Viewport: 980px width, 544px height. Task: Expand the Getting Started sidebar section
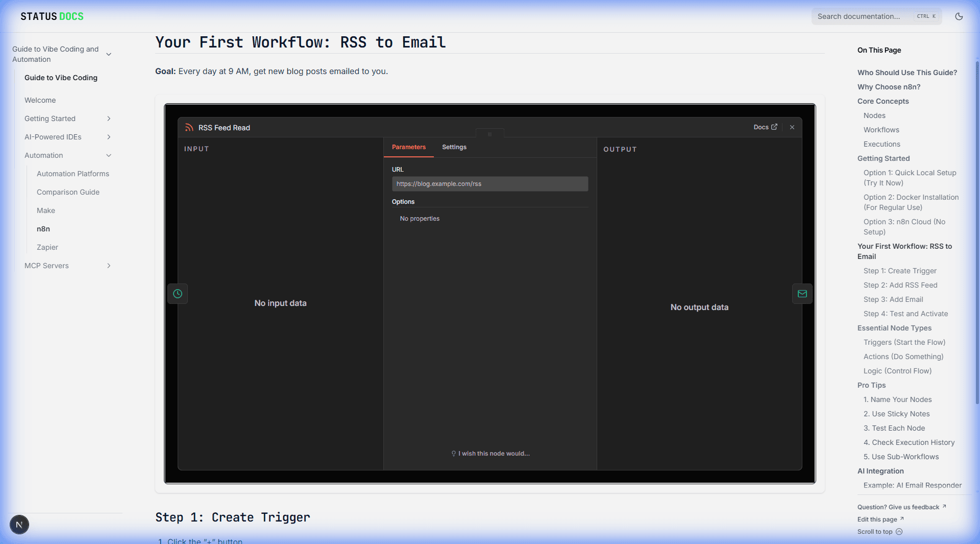click(x=109, y=119)
